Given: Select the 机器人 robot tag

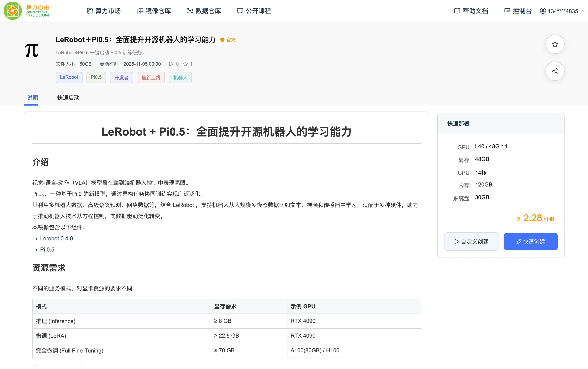Looking at the screenshot, I should pos(180,77).
